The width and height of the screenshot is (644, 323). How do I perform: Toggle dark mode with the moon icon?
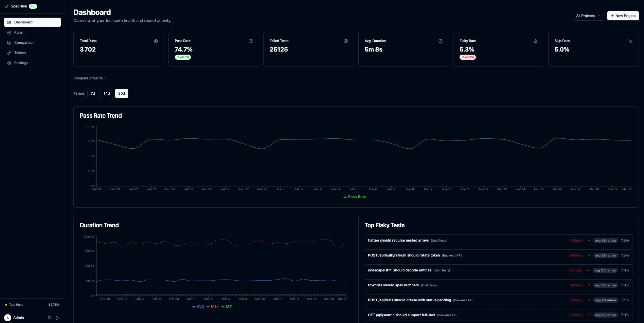[x=50, y=318]
